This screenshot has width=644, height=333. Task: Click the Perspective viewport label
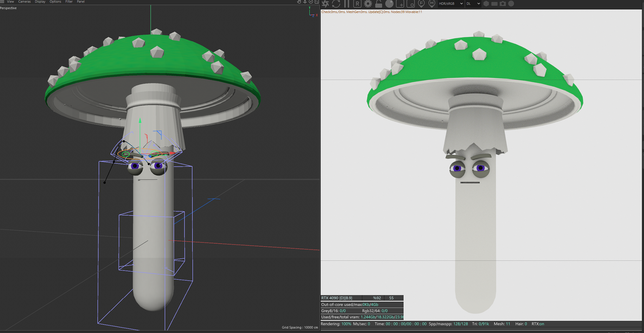coord(8,8)
